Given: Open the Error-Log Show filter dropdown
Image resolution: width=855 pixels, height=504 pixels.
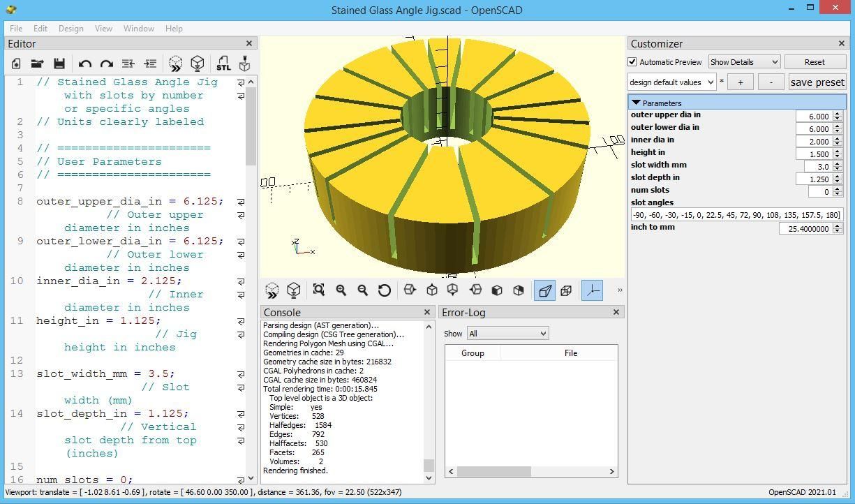Looking at the screenshot, I should pyautogui.click(x=507, y=334).
